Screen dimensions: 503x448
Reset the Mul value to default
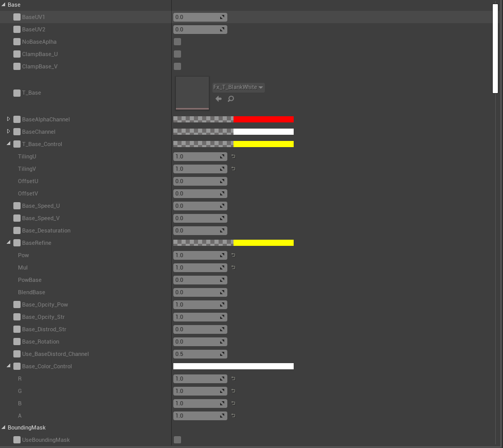[x=233, y=267]
